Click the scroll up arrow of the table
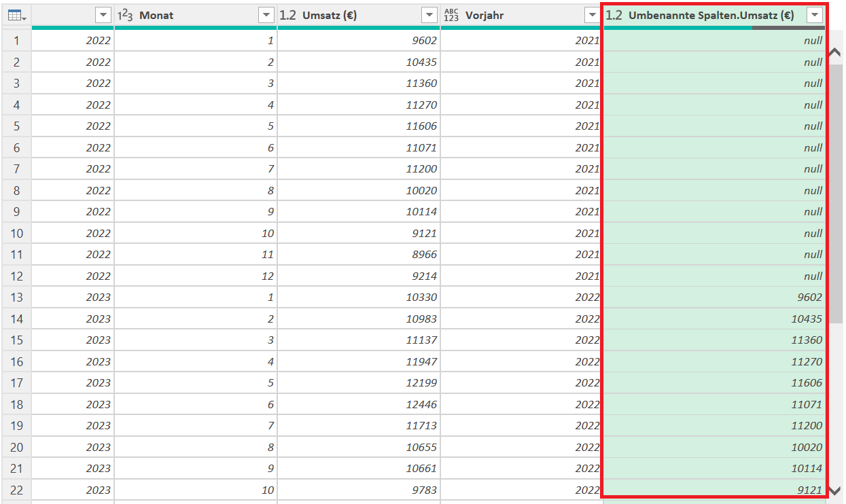The image size is (846, 504). pyautogui.click(x=835, y=52)
